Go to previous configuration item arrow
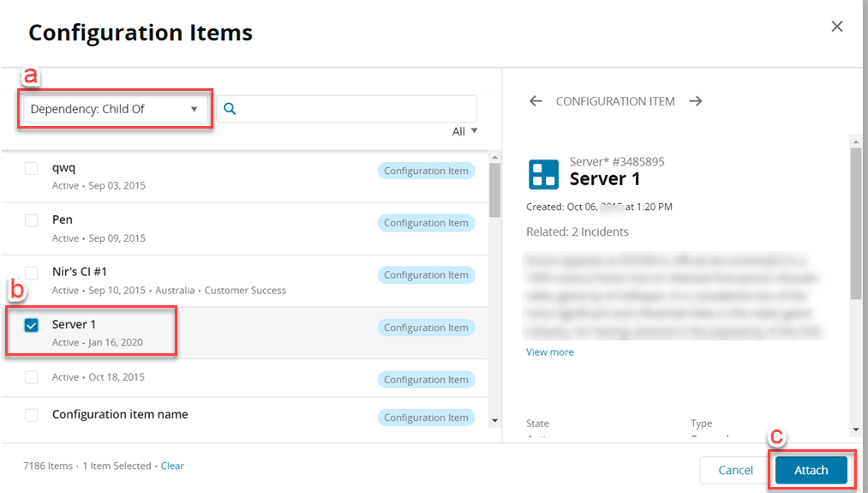The width and height of the screenshot is (868, 493). tap(536, 101)
